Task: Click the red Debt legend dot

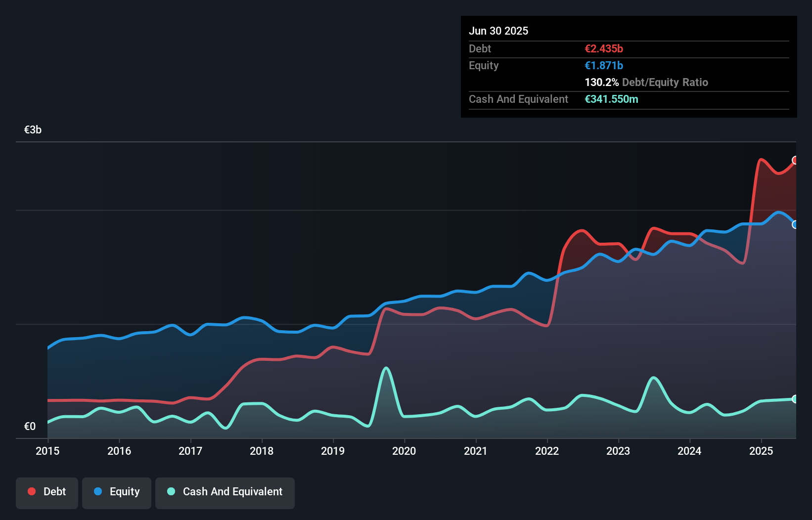Action: pos(31,492)
